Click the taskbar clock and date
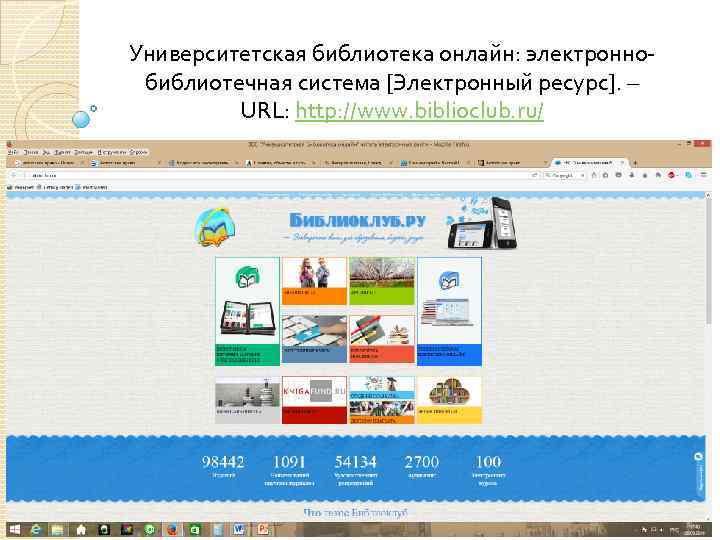The image size is (720, 540). 695,529
